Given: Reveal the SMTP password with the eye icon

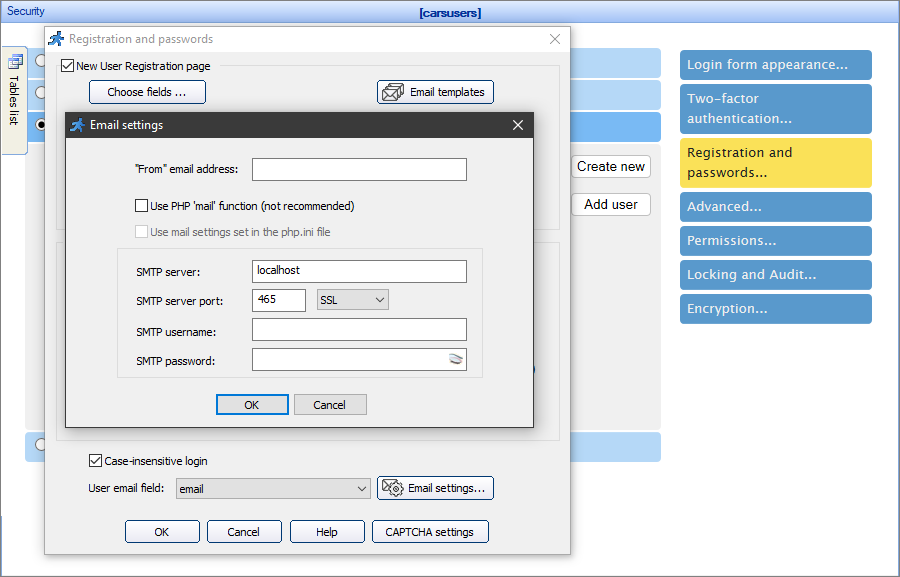Looking at the screenshot, I should click(458, 358).
